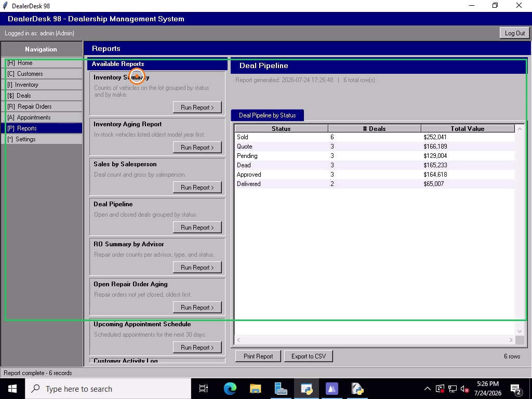
Task: Go to Home in navigation
Action: [42, 63]
